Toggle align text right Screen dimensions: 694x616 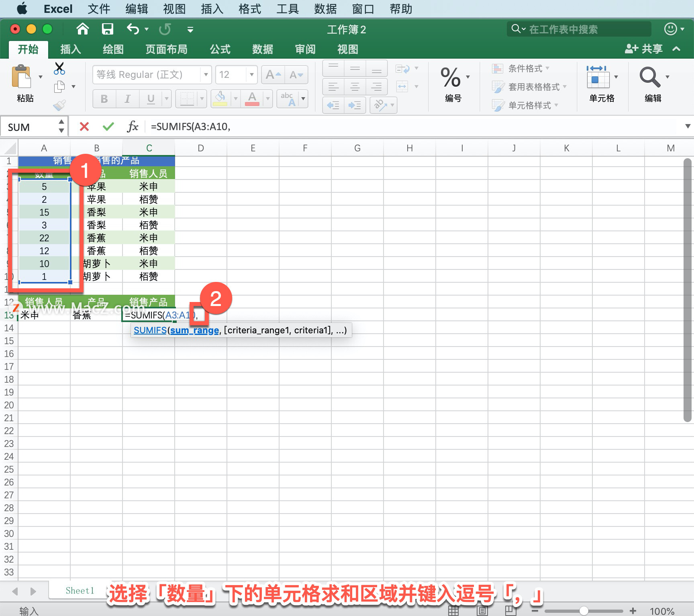click(376, 87)
